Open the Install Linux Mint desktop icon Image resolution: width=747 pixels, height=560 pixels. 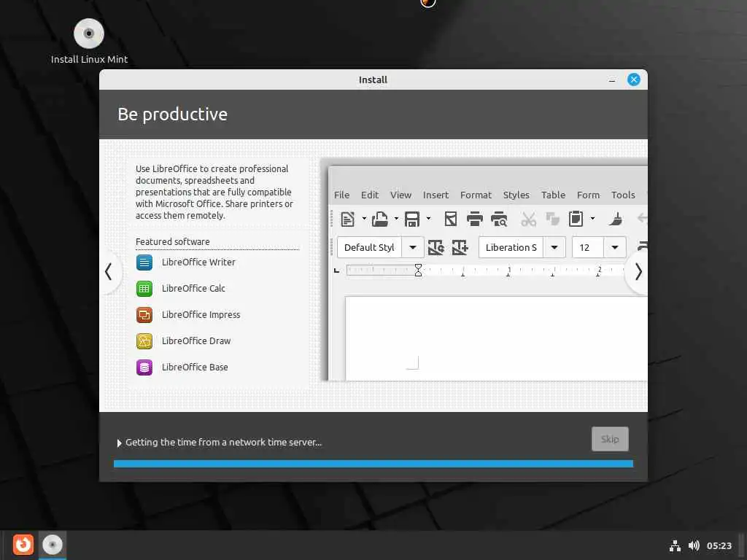coord(89,41)
